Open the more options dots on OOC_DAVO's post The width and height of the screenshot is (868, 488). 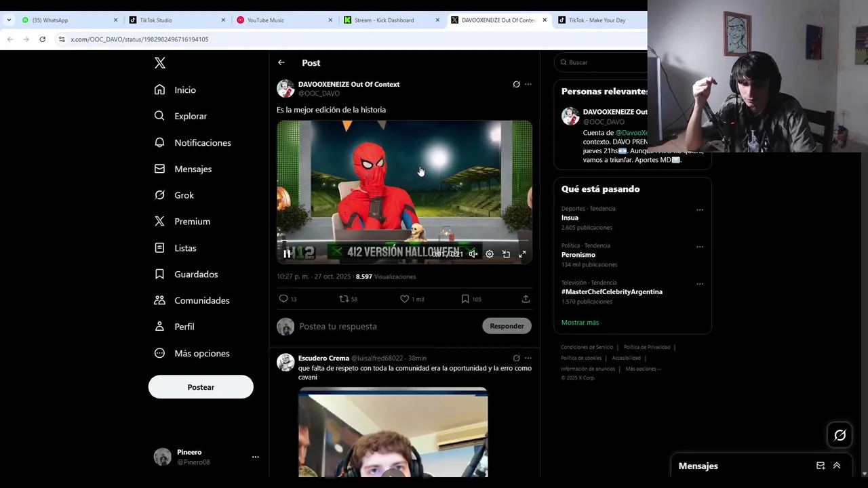pyautogui.click(x=528, y=85)
